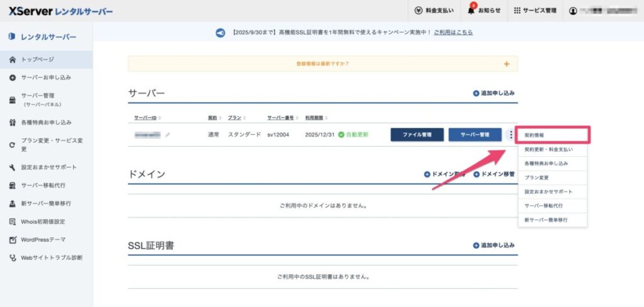Open the サービス管理 grid icon
This screenshot has height=307, width=644.
pos(517,11)
